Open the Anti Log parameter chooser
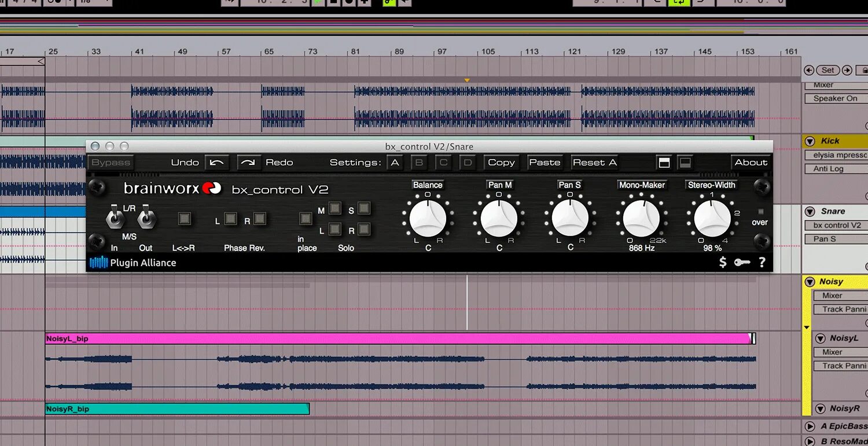Screen dimensions: 868x446 tap(836, 169)
